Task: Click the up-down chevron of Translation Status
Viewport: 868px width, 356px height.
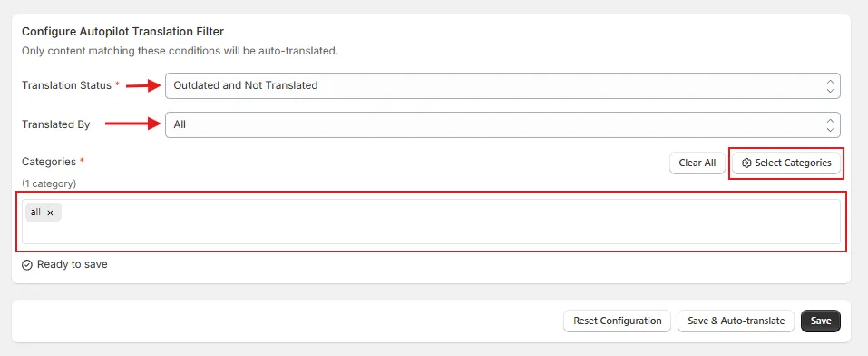Action: 830,85
